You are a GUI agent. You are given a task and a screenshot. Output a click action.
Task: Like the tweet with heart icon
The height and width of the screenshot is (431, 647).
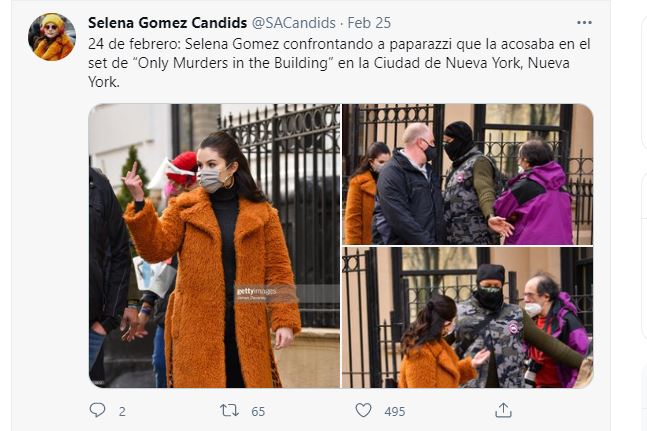pos(364,410)
